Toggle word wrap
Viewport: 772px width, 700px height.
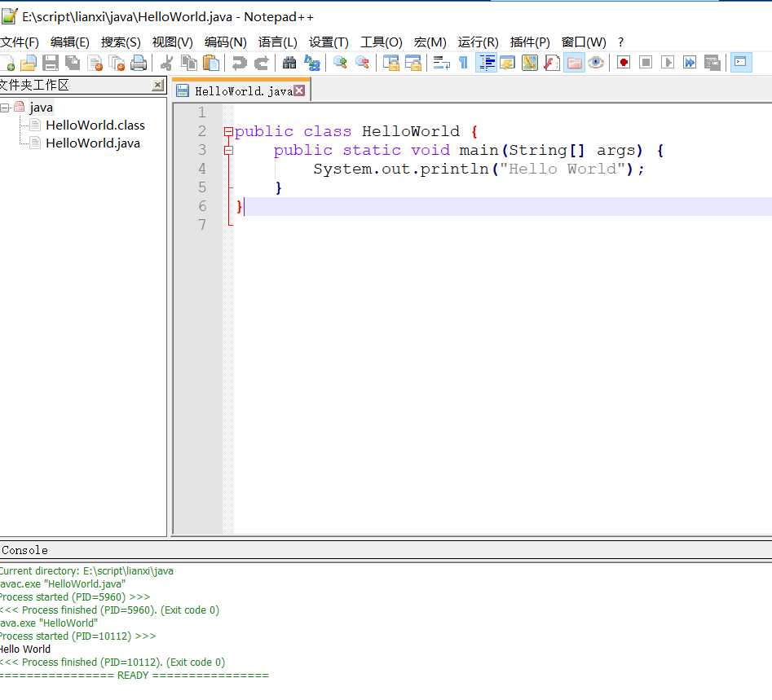[441, 63]
